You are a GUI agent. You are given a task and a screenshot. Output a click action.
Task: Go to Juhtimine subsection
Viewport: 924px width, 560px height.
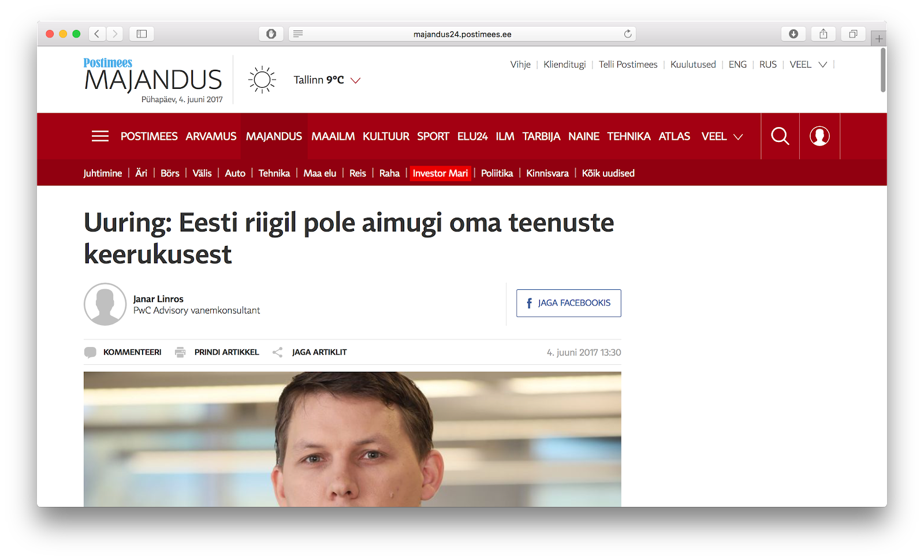pyautogui.click(x=103, y=173)
